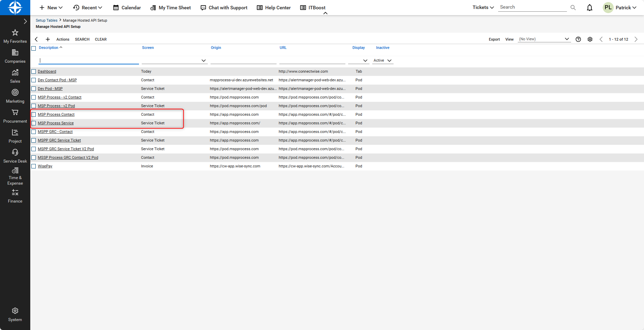Image resolution: width=644 pixels, height=330 pixels.
Task: Open the Companies module
Action: click(15, 56)
